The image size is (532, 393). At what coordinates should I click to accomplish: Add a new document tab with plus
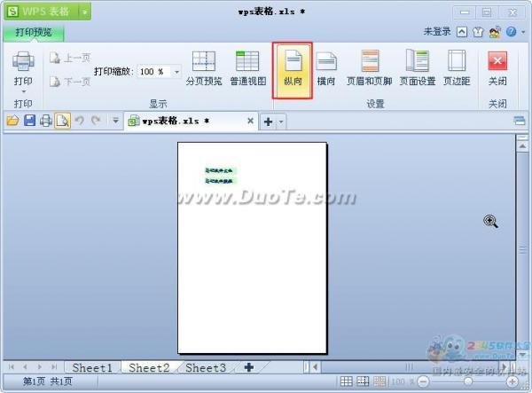(268, 122)
